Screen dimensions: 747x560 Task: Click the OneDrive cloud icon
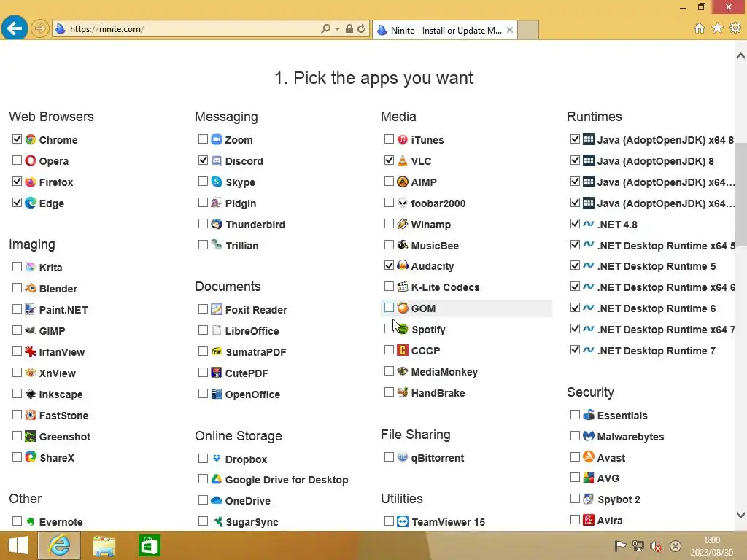tap(216, 500)
